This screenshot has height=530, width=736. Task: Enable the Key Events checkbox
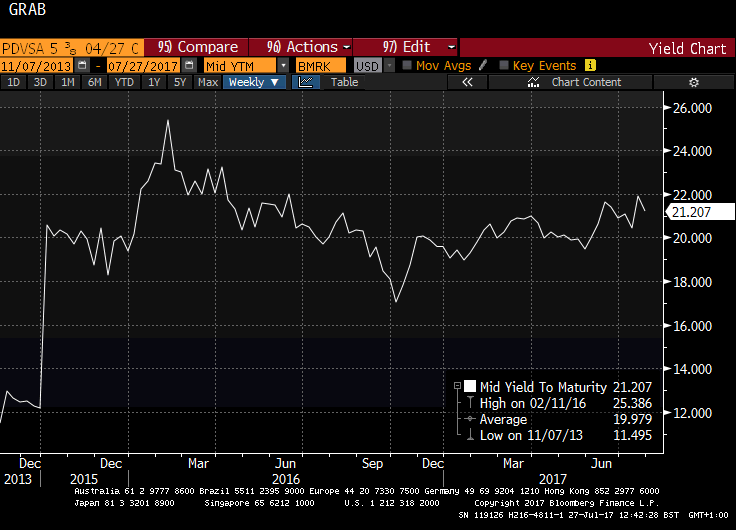(504, 65)
